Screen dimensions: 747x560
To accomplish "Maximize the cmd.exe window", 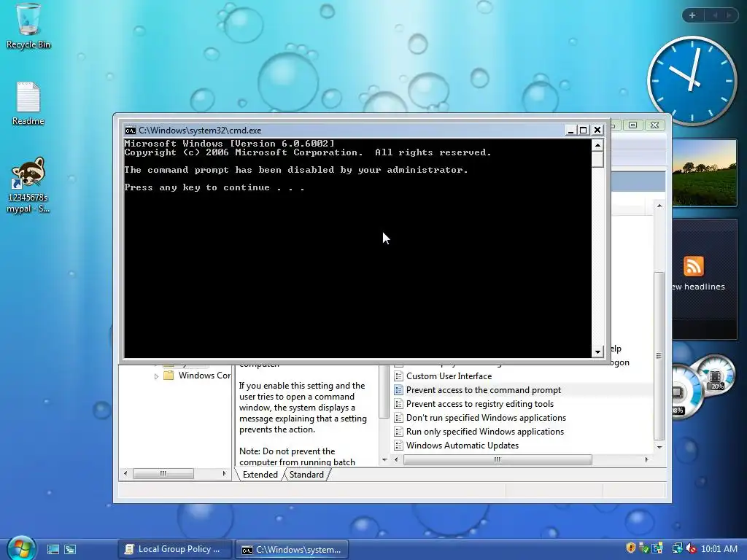I will coord(583,130).
